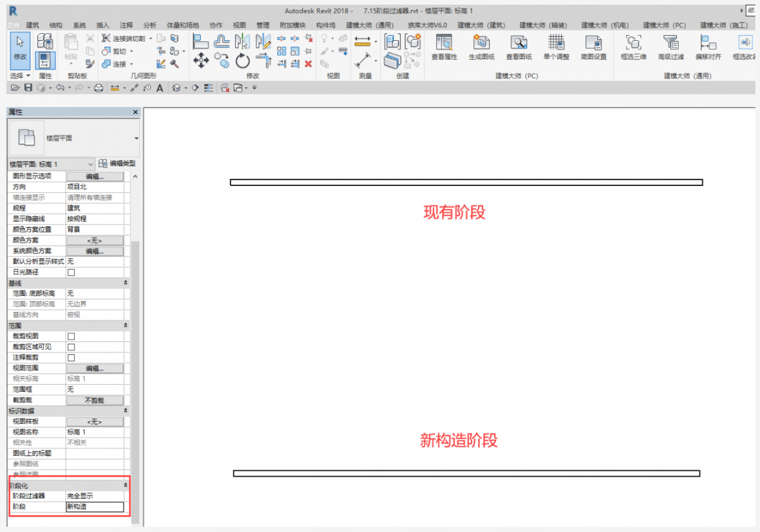Click the red X delete icon
Viewport: 760px width, 532px height.
coord(308,64)
